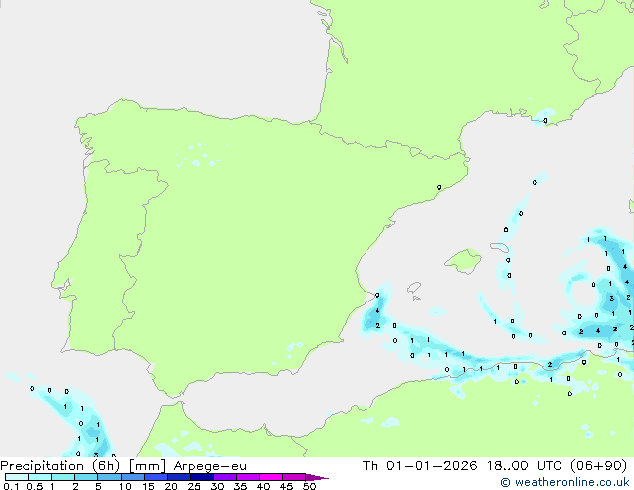This screenshot has width=634, height=490.
Task: Click the legend value '10'
Action: click(x=125, y=486)
